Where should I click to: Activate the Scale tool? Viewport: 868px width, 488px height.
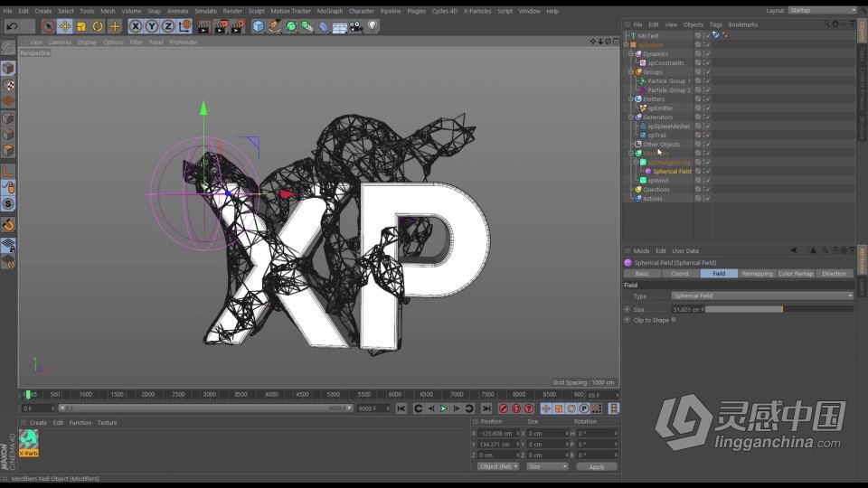point(81,26)
